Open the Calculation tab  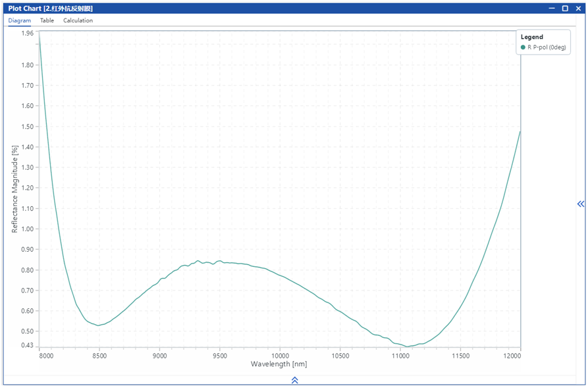[78, 20]
